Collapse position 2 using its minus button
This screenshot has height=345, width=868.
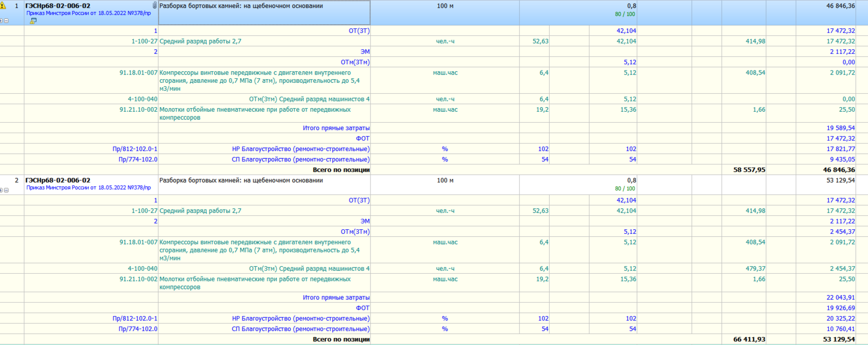tap(6, 190)
